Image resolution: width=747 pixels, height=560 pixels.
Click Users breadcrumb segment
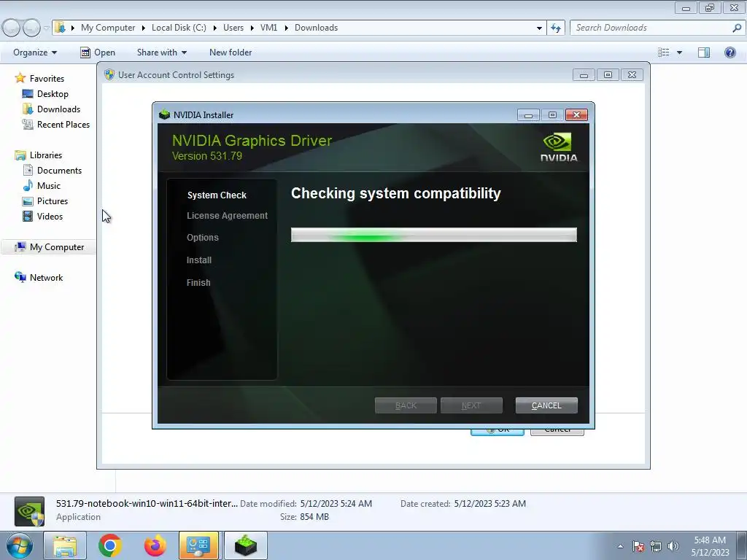point(233,28)
